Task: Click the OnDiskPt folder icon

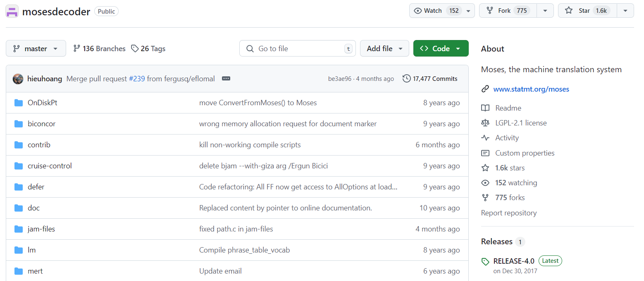Action: coord(19,103)
